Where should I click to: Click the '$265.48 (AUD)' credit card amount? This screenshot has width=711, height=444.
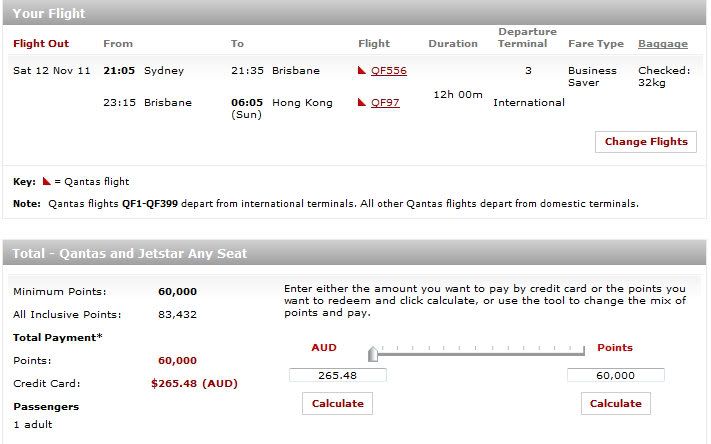point(194,384)
